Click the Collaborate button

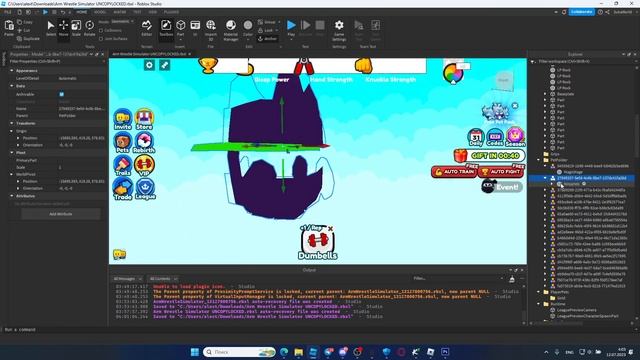point(582,12)
